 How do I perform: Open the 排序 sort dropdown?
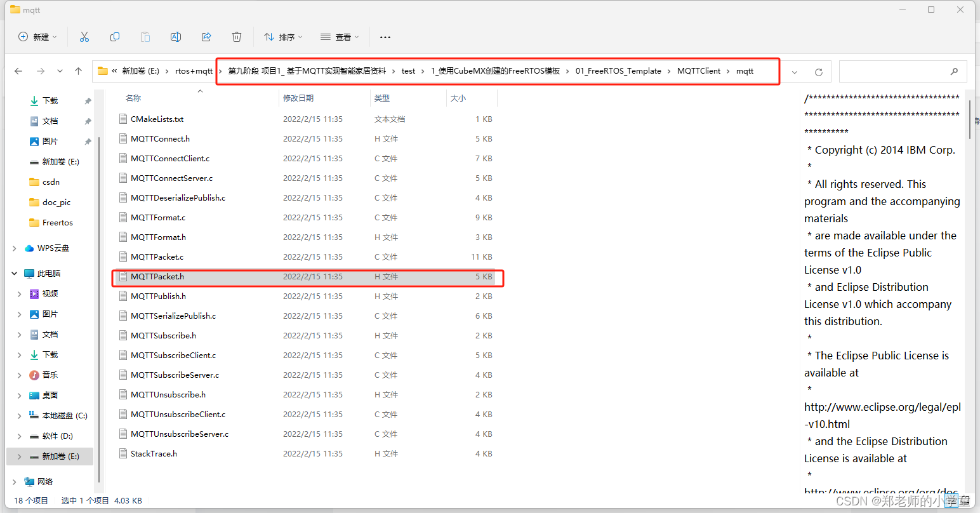(283, 37)
